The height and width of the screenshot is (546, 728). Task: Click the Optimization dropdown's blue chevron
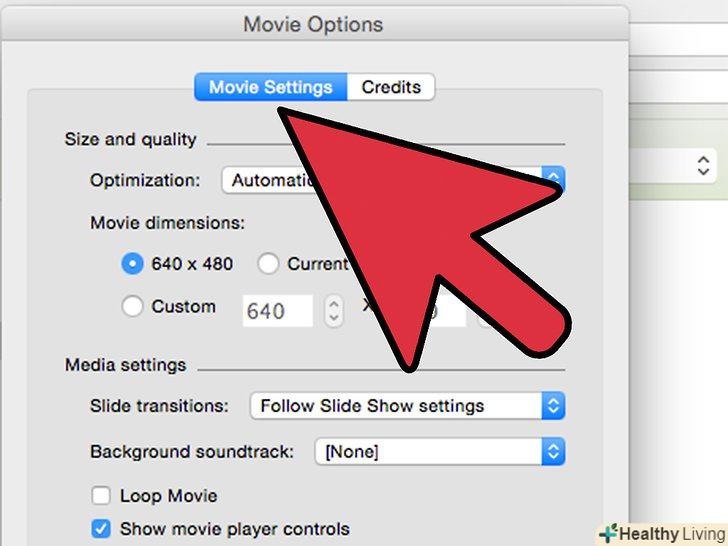pyautogui.click(x=555, y=180)
